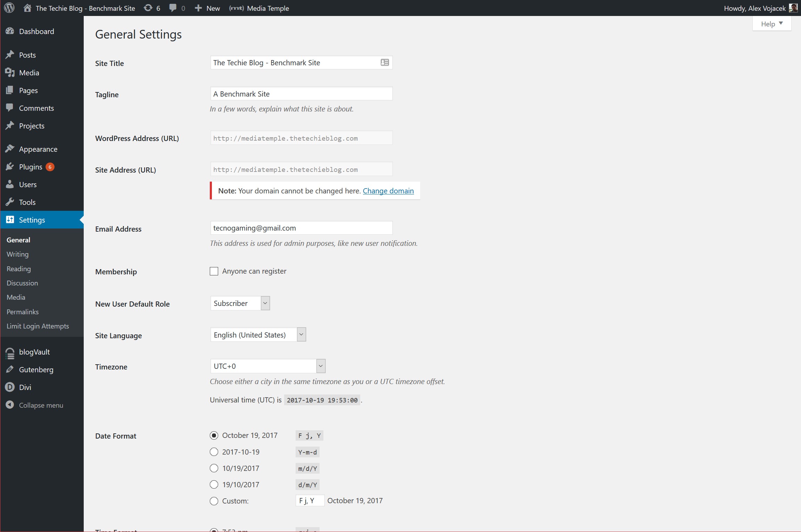This screenshot has width=801, height=532.
Task: Click the site name link in admin bar
Action: pos(85,8)
